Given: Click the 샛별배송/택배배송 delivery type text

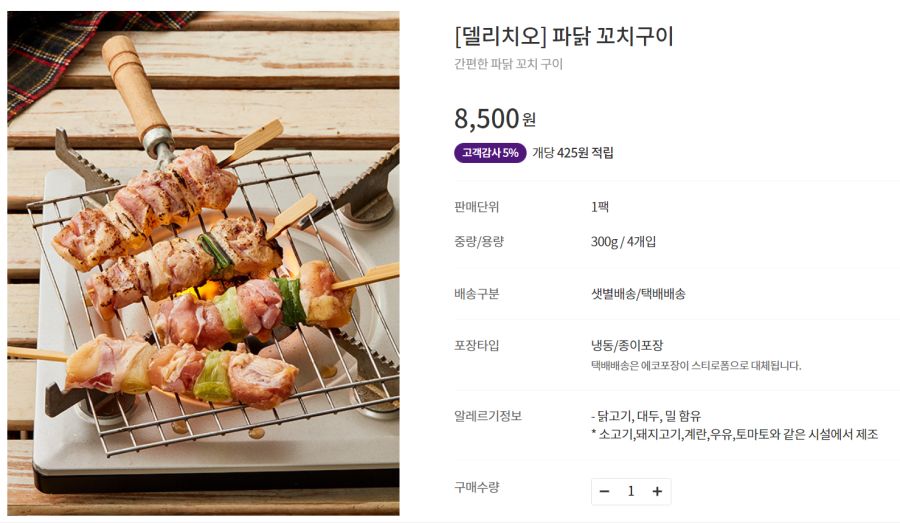Looking at the screenshot, I should [x=638, y=294].
